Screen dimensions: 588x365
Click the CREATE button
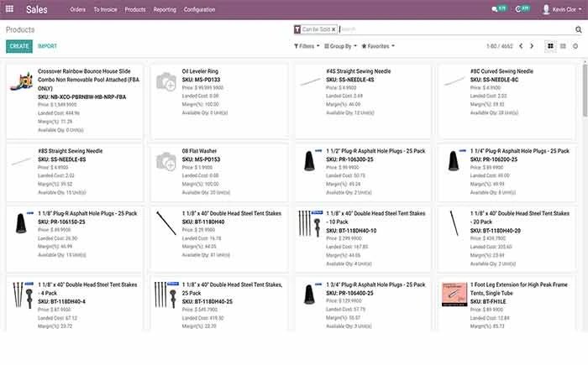(19, 46)
